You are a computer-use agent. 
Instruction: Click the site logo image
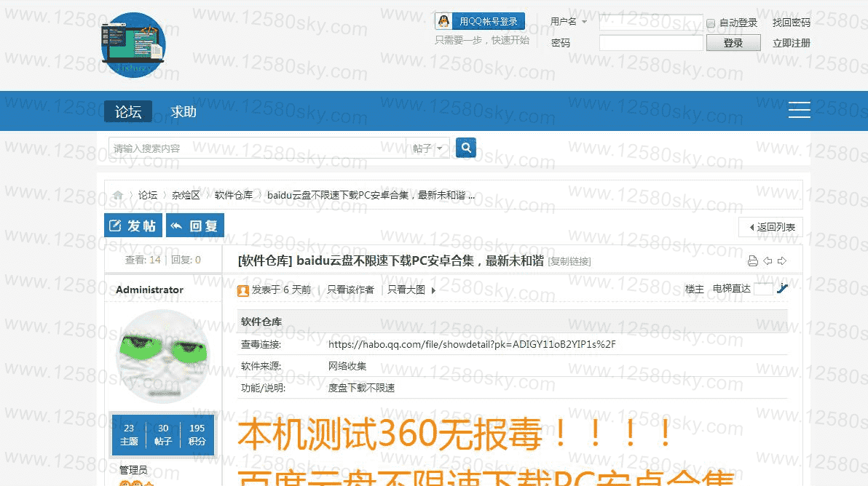pos(133,45)
